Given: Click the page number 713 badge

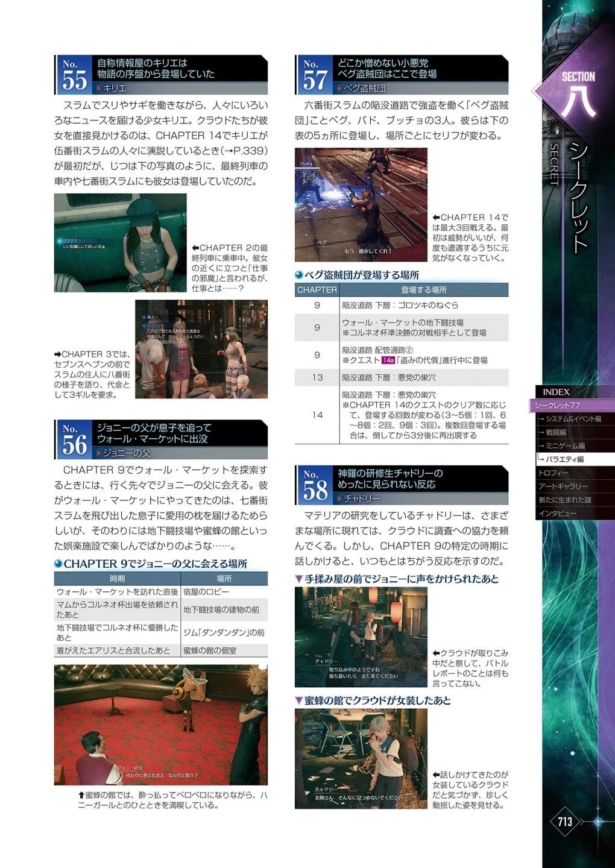Looking at the screenshot, I should [x=565, y=822].
